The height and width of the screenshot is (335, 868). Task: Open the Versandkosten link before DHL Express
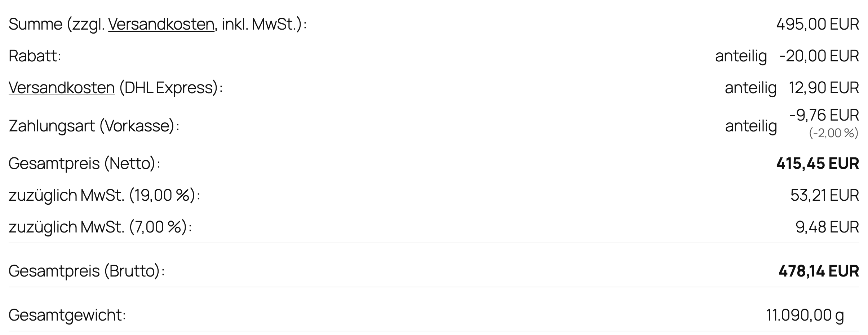pos(62,88)
